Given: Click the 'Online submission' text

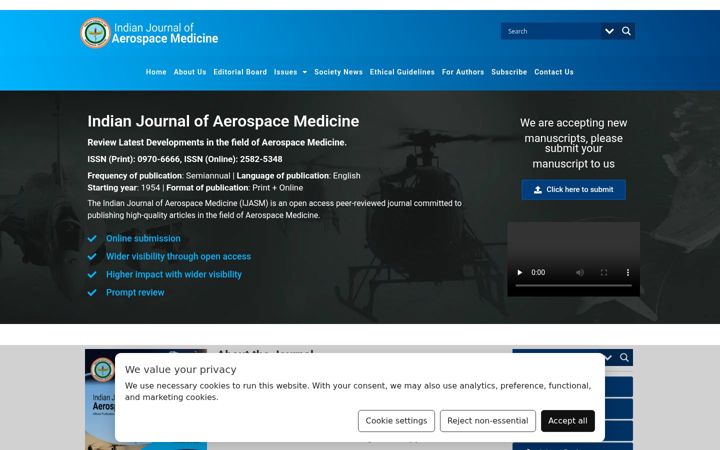Looking at the screenshot, I should coord(143,238).
